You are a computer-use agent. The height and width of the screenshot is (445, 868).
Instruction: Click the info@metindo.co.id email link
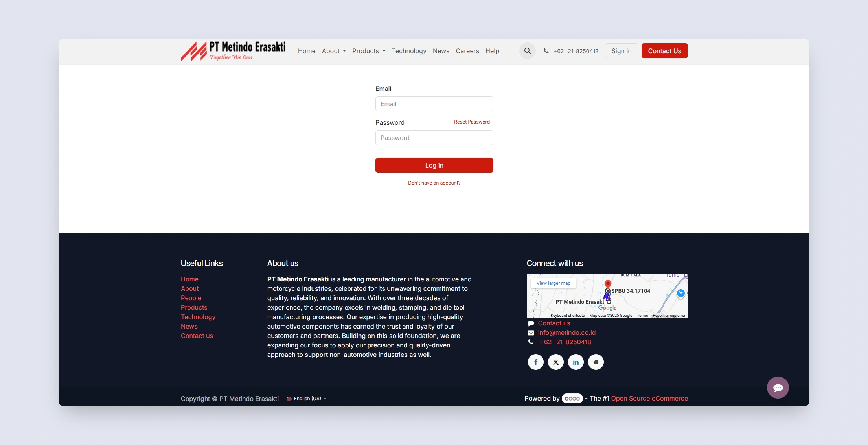tap(566, 332)
